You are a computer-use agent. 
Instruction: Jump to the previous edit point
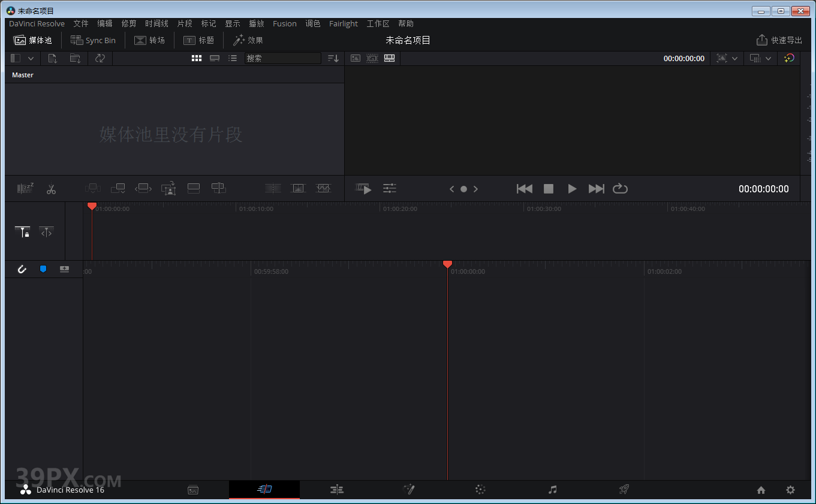525,189
